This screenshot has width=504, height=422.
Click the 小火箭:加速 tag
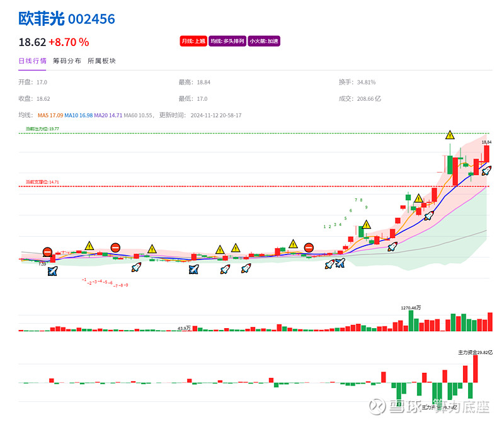coord(264,41)
